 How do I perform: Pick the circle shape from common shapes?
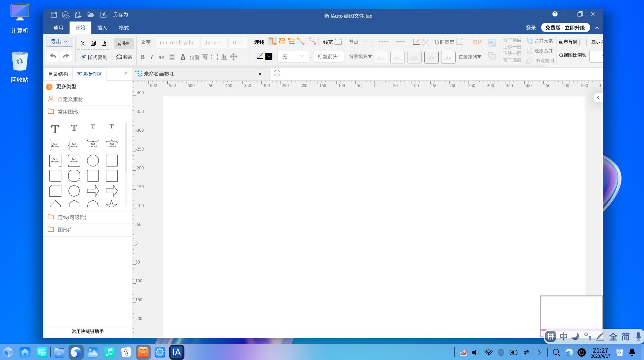[x=93, y=161]
